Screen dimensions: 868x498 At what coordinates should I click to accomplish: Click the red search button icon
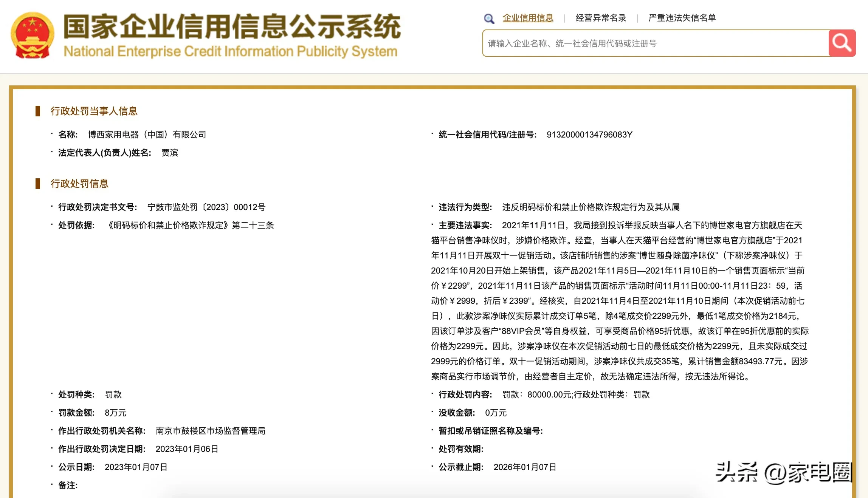842,43
